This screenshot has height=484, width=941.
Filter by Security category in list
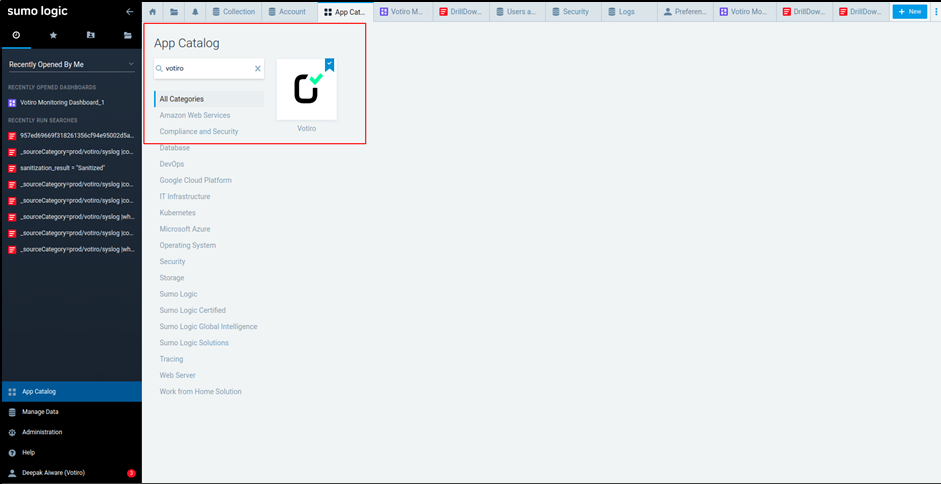click(172, 261)
